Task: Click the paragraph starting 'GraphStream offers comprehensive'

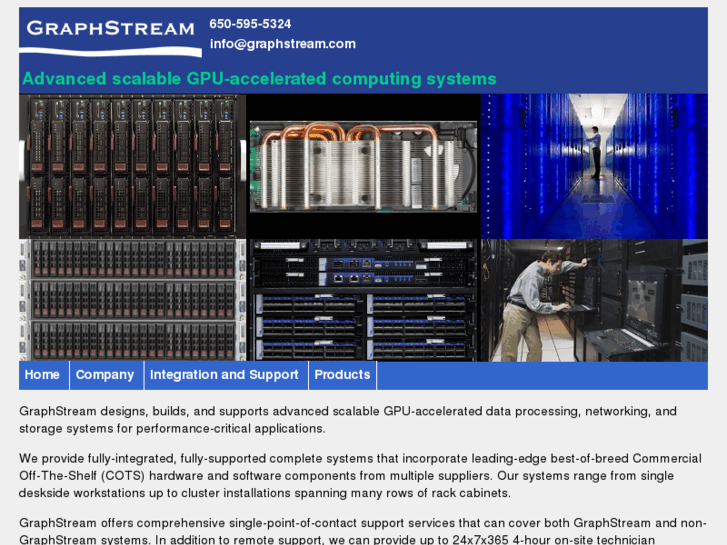Action: [363, 531]
